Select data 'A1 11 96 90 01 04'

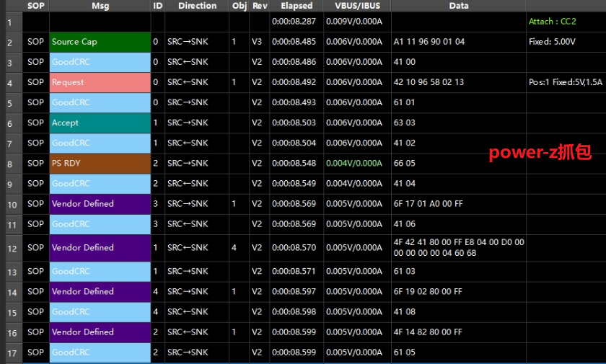coord(429,42)
